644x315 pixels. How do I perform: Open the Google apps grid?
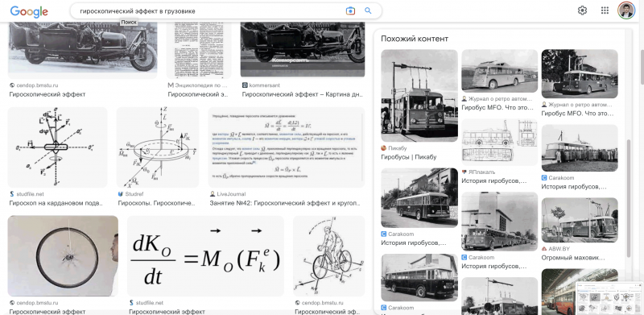[605, 10]
